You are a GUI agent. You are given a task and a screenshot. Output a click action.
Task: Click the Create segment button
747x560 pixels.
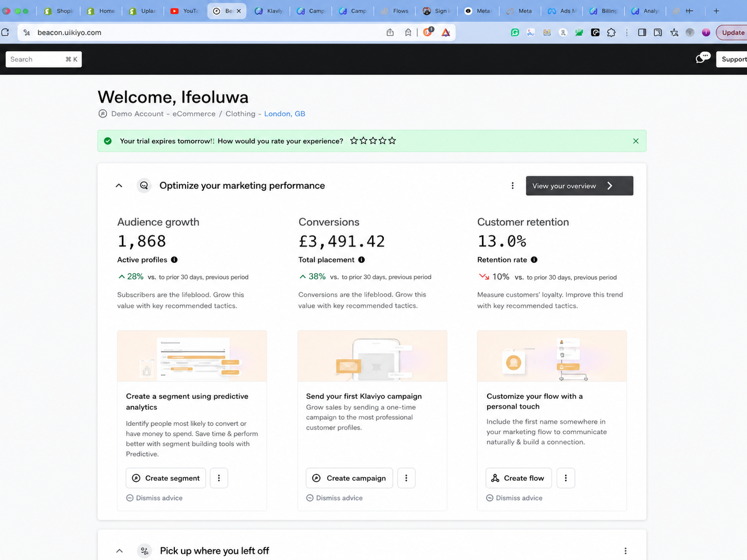point(166,478)
